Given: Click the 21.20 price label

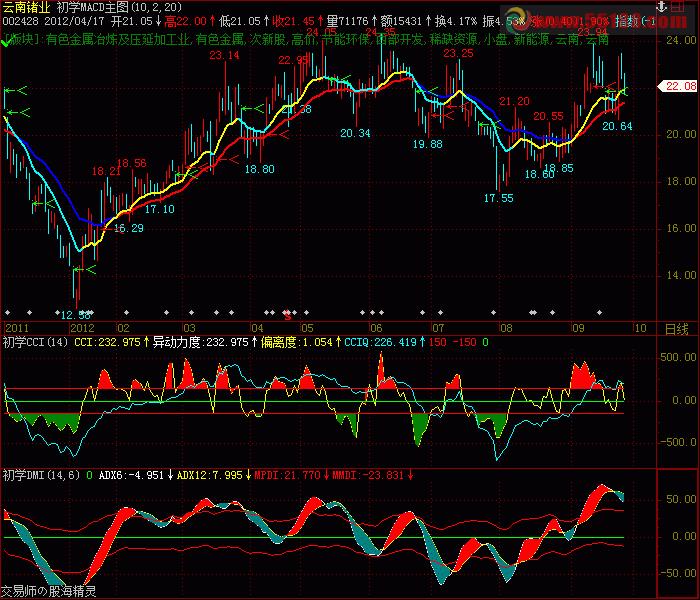Looking at the screenshot, I should click(x=514, y=101).
